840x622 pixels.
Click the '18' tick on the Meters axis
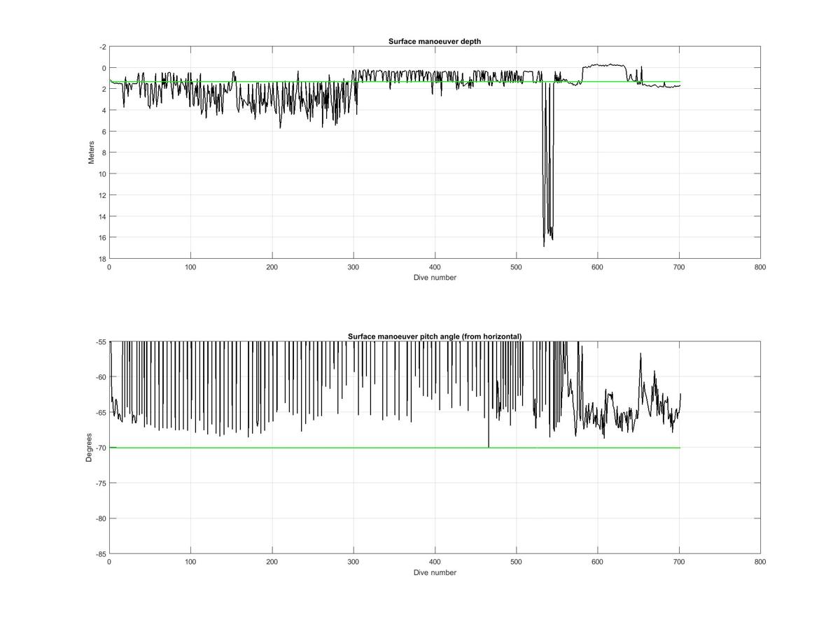[x=102, y=258]
